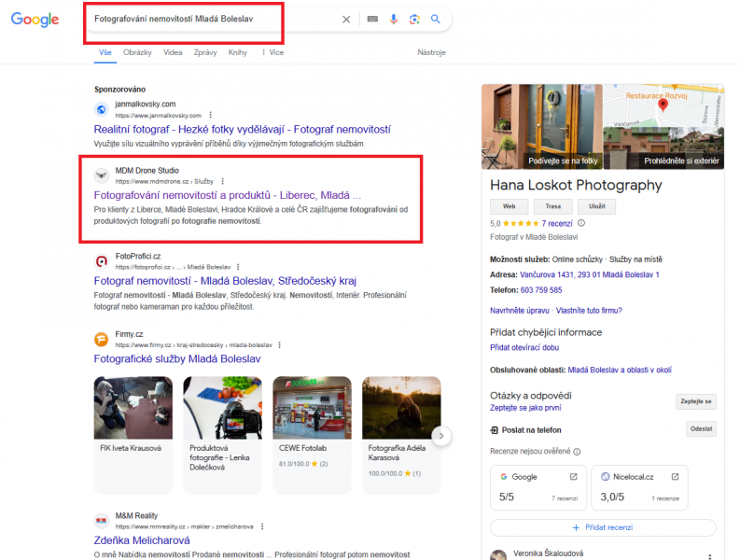Click the Uložit button

click(597, 206)
